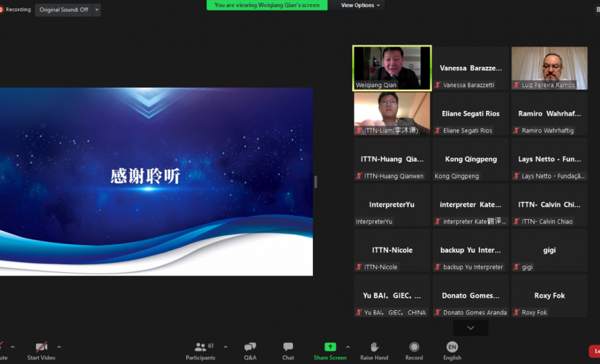The height and width of the screenshot is (364, 600).
Task: Select Weiqiang Qian's video thumbnail
Action: click(x=392, y=68)
